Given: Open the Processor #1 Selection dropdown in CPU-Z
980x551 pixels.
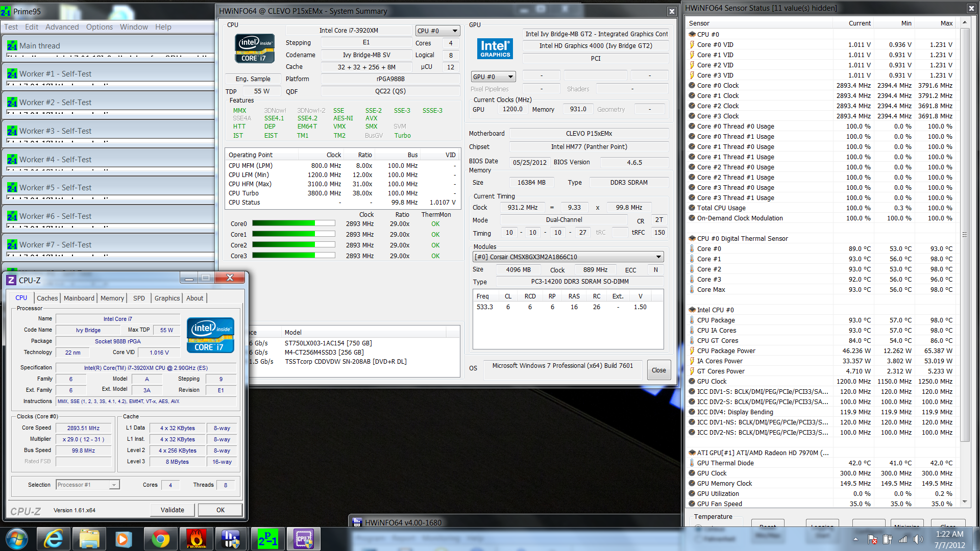Looking at the screenshot, I should click(x=88, y=485).
